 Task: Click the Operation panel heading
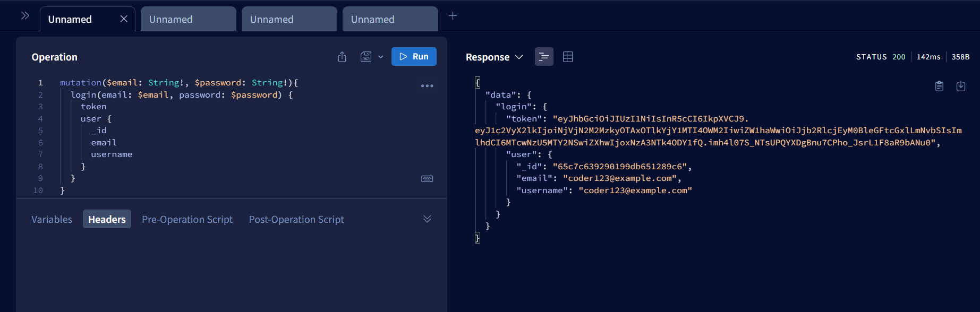point(54,57)
